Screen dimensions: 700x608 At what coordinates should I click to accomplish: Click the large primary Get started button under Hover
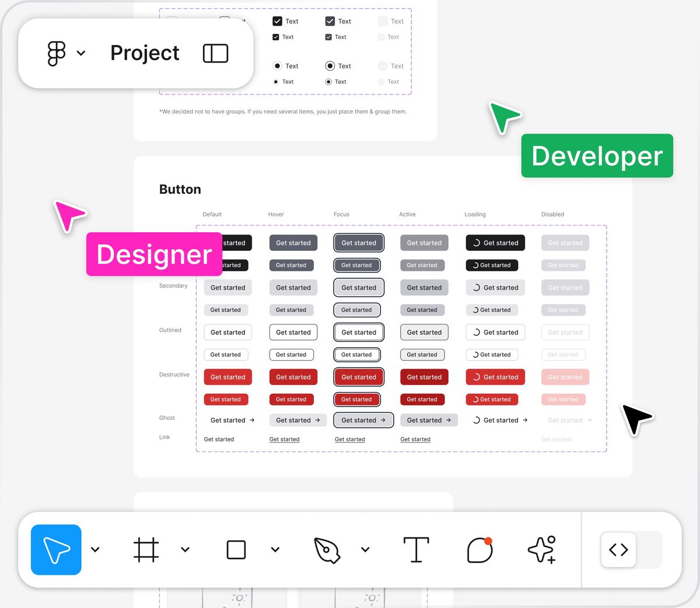pos(293,243)
